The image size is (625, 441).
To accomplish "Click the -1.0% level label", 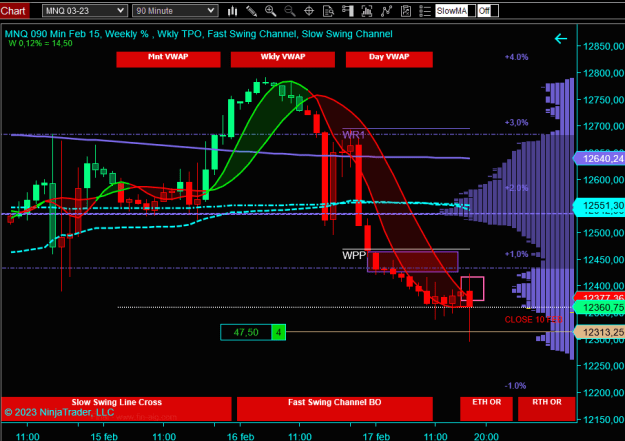I will (515, 386).
